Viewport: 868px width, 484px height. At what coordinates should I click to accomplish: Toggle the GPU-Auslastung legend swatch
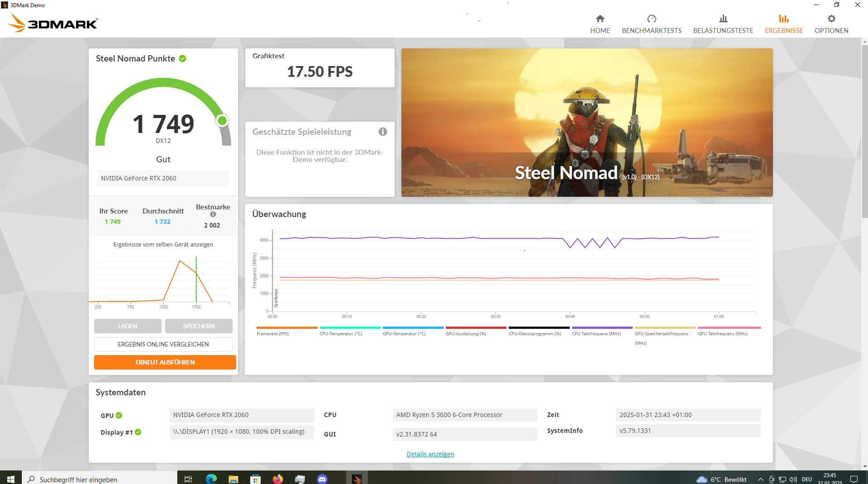(x=476, y=327)
